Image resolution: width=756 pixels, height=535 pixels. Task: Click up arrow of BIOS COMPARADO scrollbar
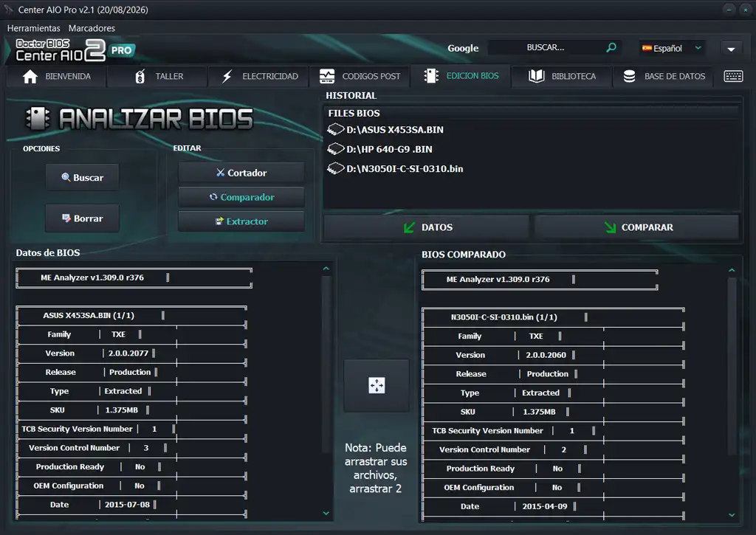(732, 270)
